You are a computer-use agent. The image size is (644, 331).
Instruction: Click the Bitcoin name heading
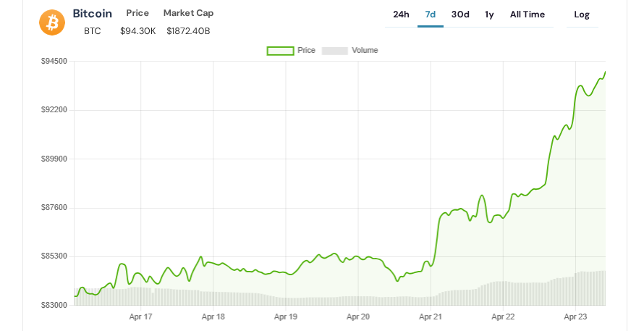point(93,14)
